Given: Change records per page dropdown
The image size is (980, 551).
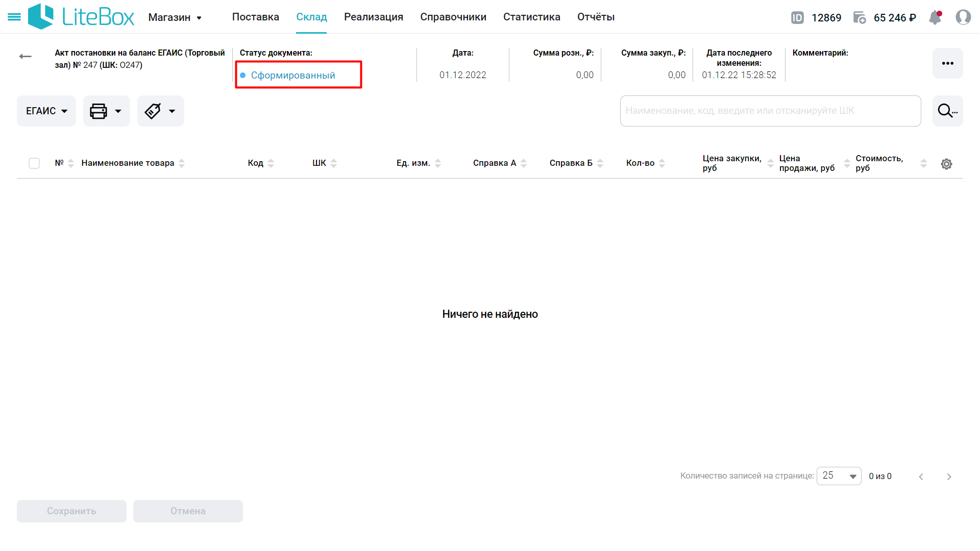Looking at the screenshot, I should pyautogui.click(x=839, y=476).
